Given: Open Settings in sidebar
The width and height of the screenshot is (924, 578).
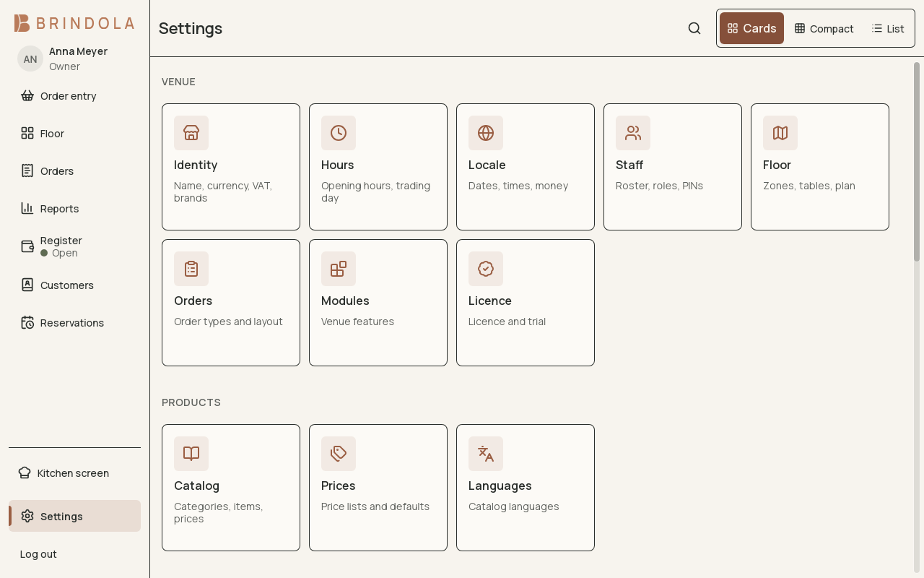Looking at the screenshot, I should [74, 516].
